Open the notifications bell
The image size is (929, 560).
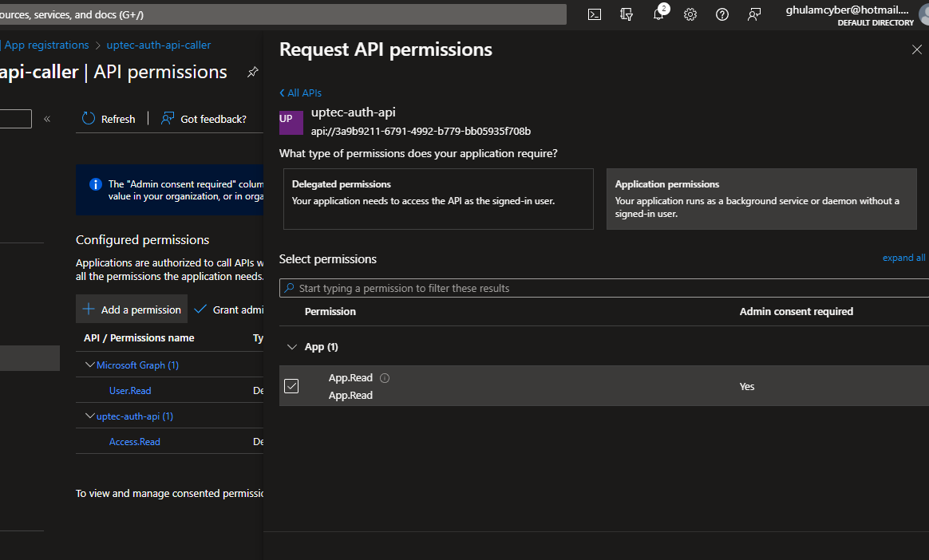point(658,14)
